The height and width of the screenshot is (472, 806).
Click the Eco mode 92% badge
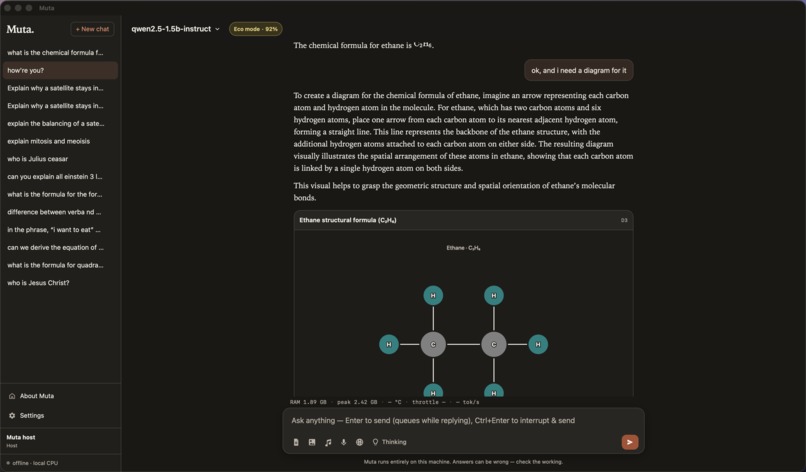tap(255, 29)
